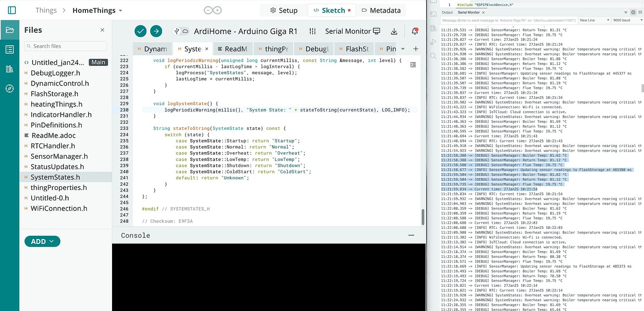The image size is (644, 311).
Task: Click the download sketch icon
Action: tap(394, 31)
